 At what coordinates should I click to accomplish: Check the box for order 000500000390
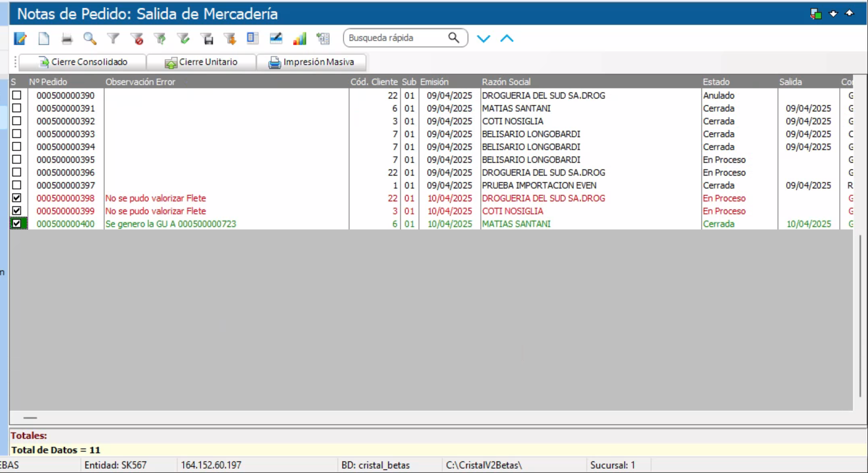point(16,95)
